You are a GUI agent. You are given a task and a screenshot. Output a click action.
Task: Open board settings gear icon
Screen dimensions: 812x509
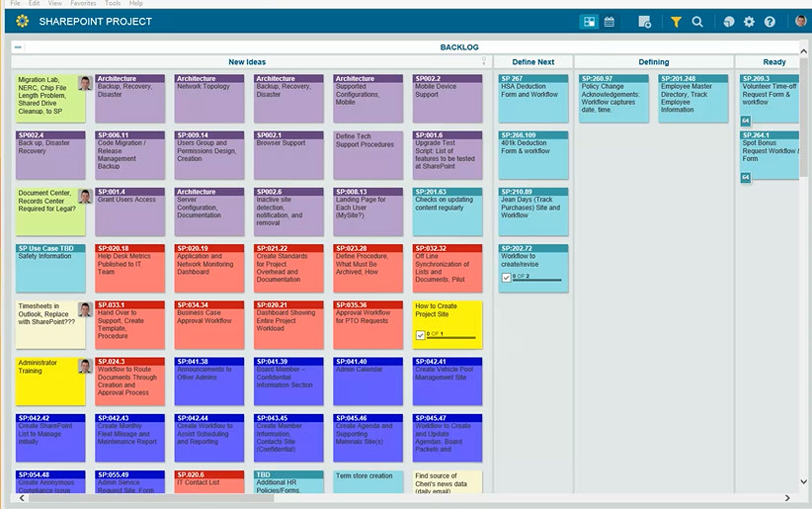point(749,21)
